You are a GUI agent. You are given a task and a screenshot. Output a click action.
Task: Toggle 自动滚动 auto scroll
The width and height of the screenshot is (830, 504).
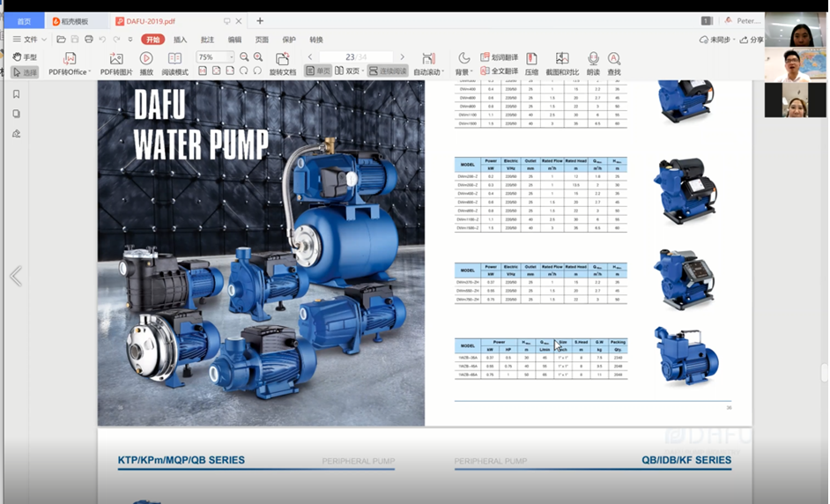(428, 64)
